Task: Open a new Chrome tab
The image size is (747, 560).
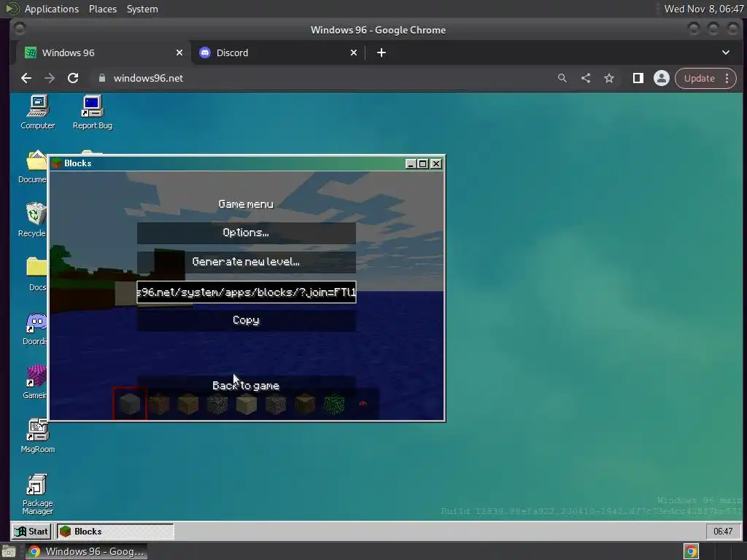Action: click(x=381, y=52)
